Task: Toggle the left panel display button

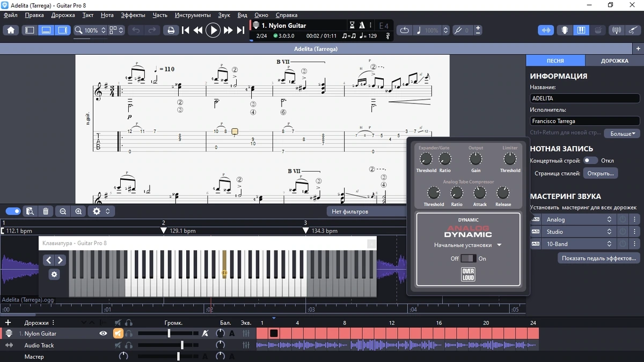Action: coord(30,30)
